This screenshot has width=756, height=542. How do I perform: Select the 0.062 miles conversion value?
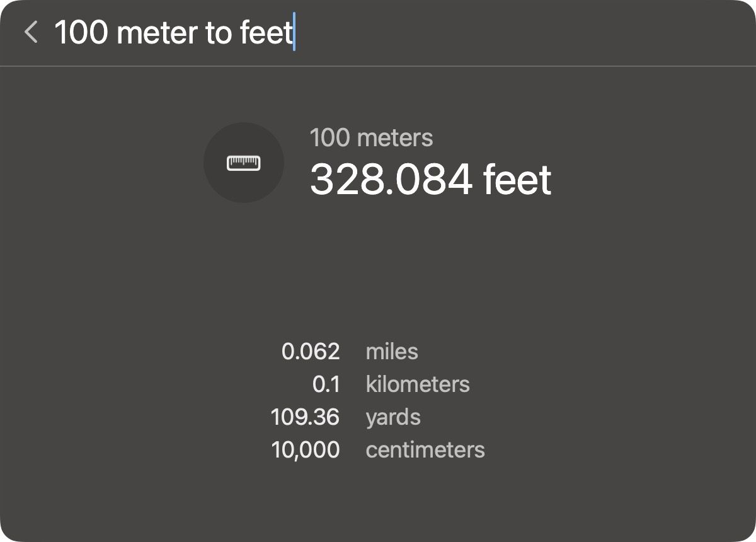pyautogui.click(x=311, y=351)
